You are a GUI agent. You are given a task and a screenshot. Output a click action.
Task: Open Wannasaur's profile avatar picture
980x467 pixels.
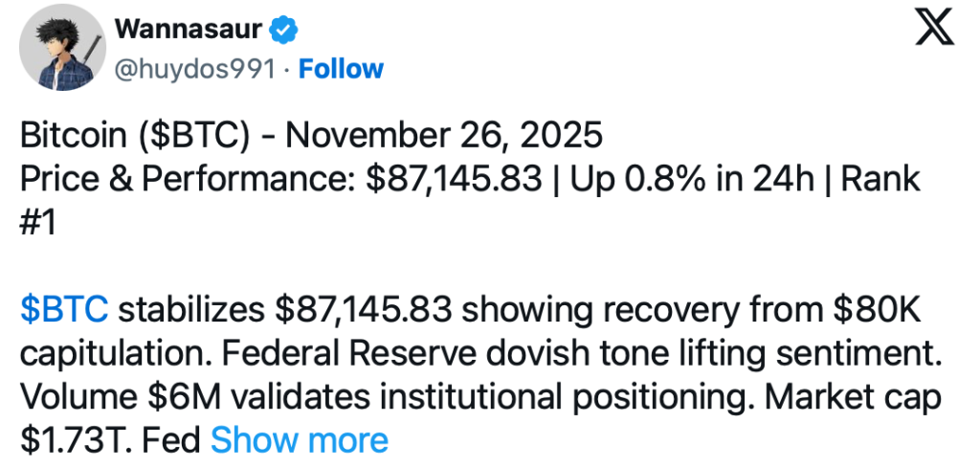[60, 48]
